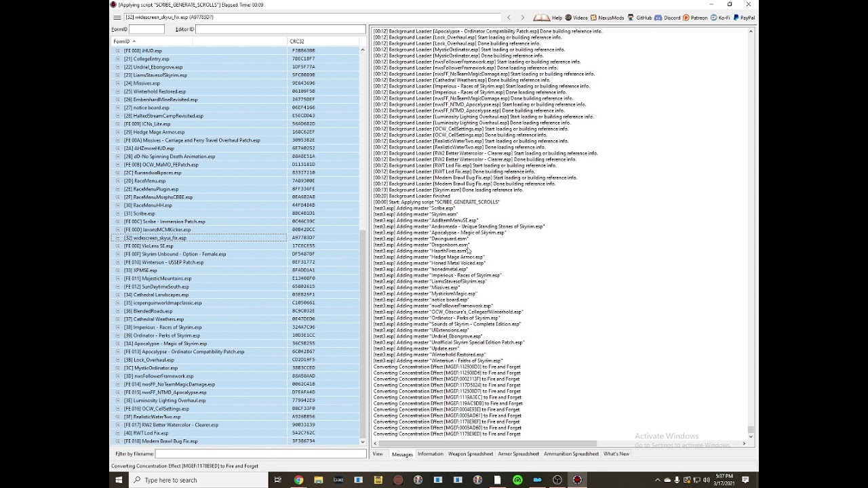The width and height of the screenshot is (868, 488).
Task: Expand widescreen_skyui_fix.esp tree node
Action: point(117,238)
